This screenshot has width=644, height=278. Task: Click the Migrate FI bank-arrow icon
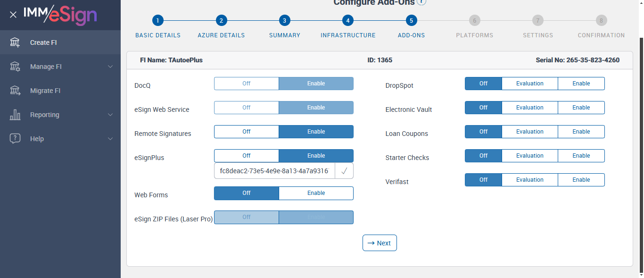coord(15,91)
